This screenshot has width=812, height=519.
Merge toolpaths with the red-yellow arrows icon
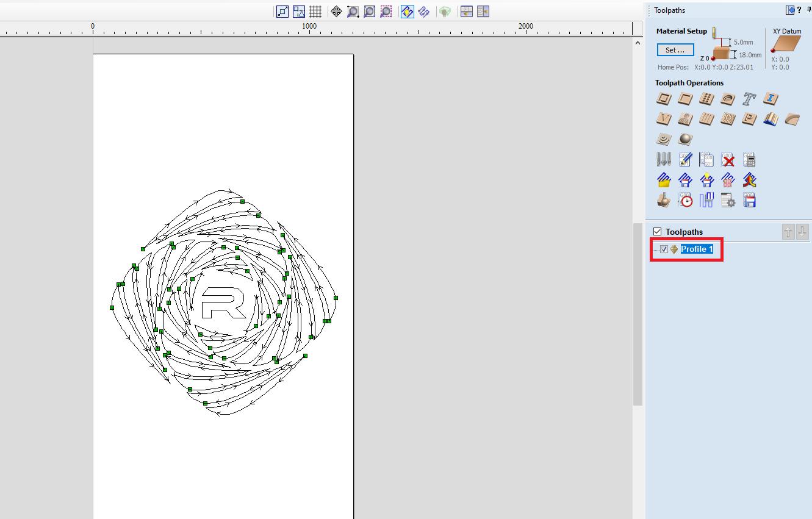750,180
